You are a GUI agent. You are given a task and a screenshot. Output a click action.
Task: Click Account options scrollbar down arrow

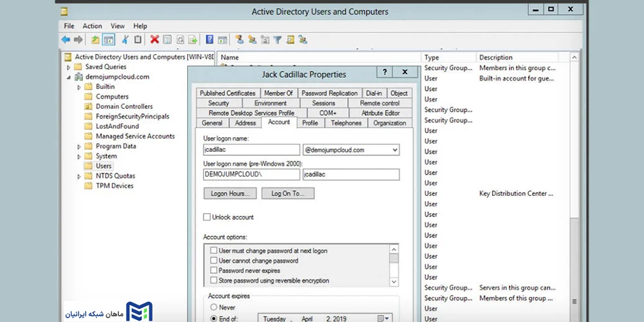pyautogui.click(x=394, y=282)
